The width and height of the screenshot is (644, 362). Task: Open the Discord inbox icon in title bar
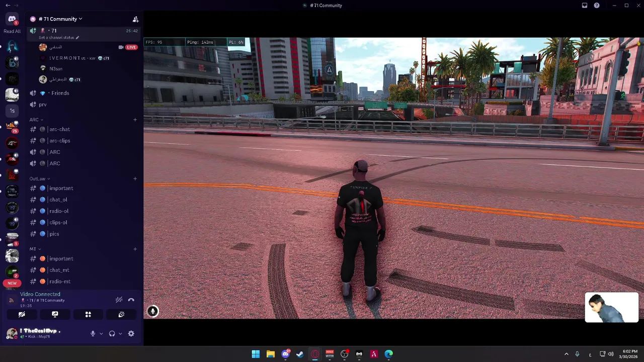[585, 6]
